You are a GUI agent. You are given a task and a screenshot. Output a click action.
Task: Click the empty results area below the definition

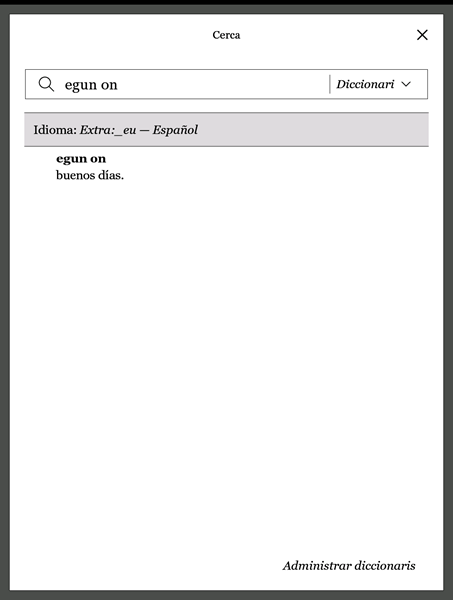pyautogui.click(x=226, y=364)
